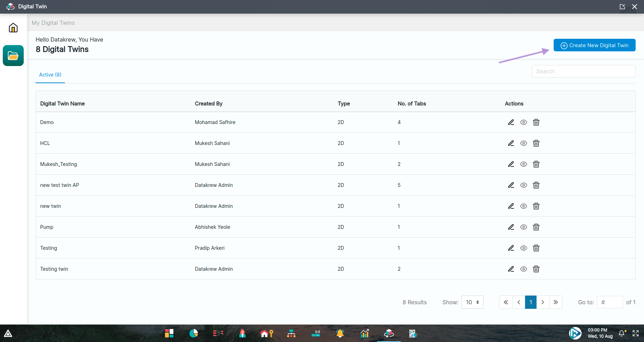View the Testing digital twin
This screenshot has width=644, height=342.
pos(524,248)
